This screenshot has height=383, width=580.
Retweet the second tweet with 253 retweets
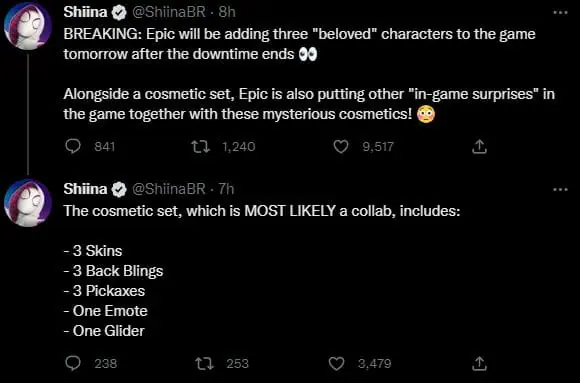pyautogui.click(x=205, y=363)
